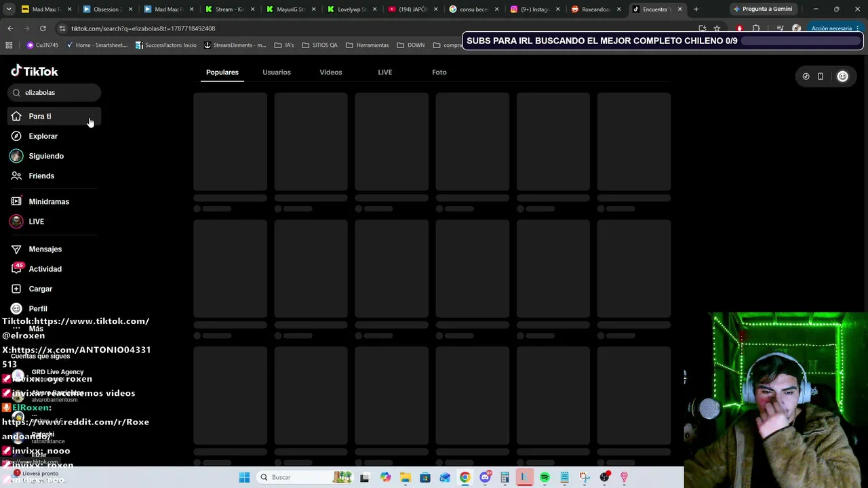This screenshot has height=488, width=868.
Task: Switch to the Populares tab
Action: pos(222,73)
